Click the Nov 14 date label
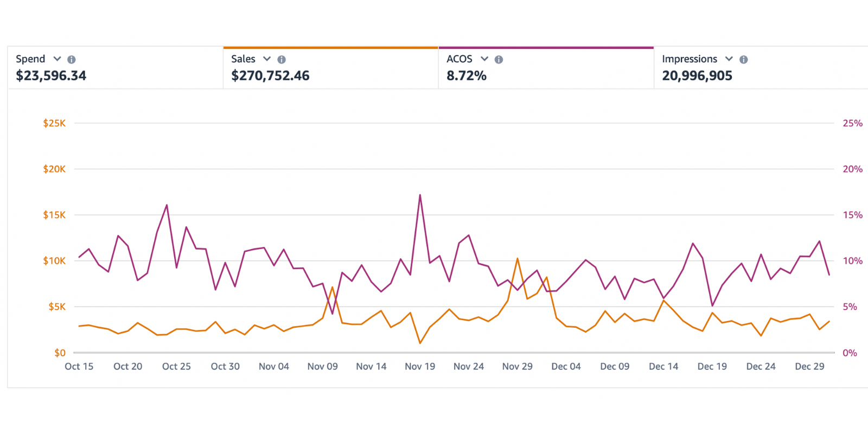 (x=371, y=367)
